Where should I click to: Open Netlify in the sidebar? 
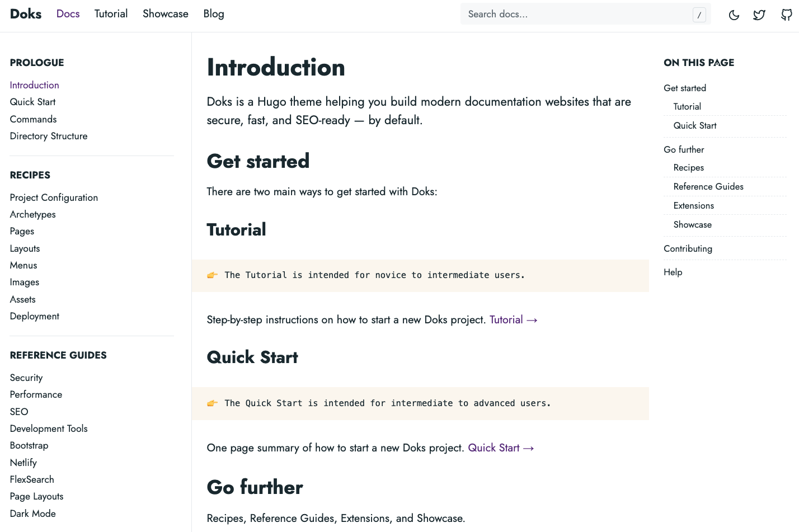click(23, 463)
